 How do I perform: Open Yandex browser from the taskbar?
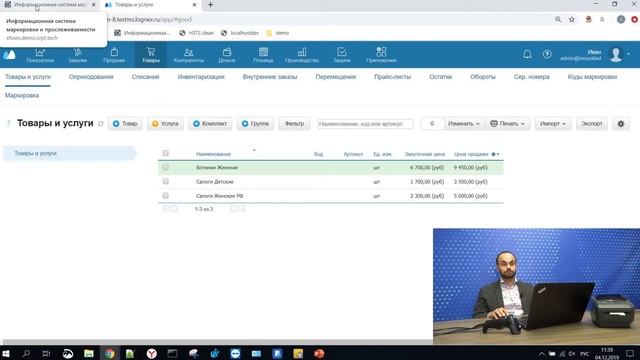click(x=151, y=353)
